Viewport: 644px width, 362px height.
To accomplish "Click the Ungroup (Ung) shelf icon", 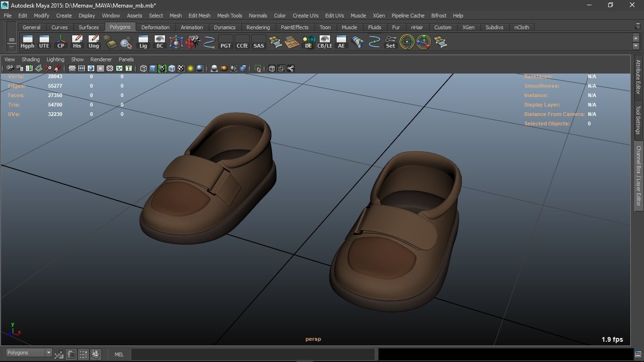I will coord(93,42).
